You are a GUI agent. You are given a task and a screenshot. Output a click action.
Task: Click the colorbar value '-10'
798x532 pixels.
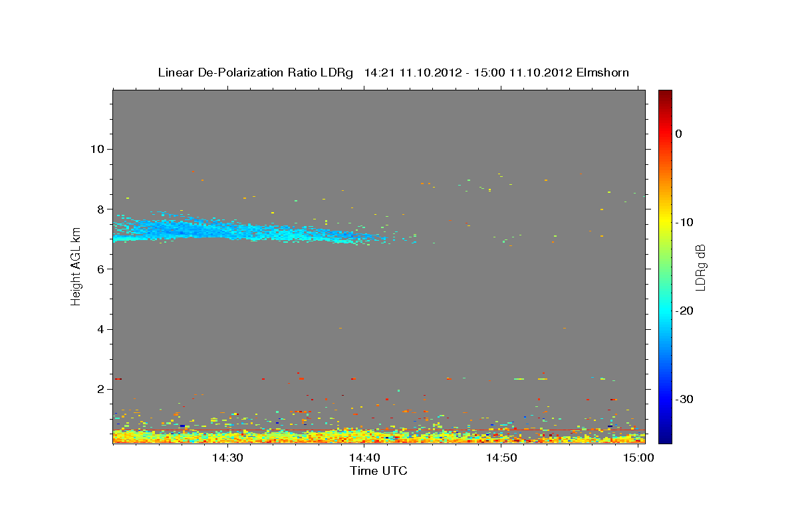click(684, 222)
